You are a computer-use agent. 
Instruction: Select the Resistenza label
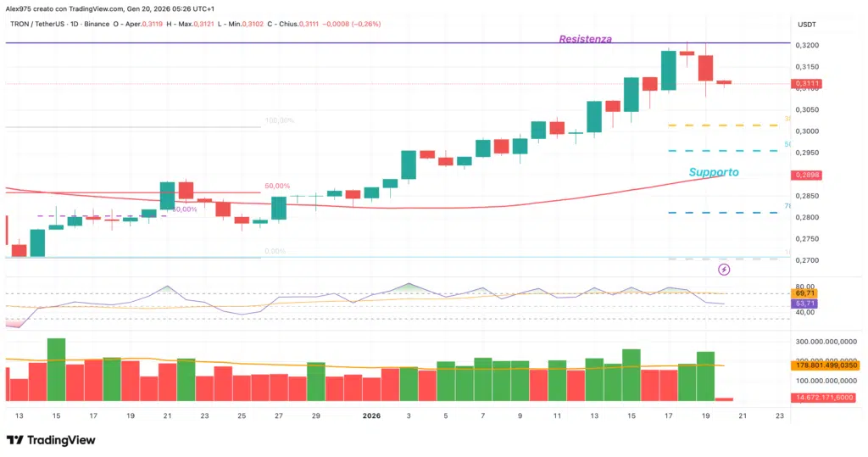click(585, 39)
